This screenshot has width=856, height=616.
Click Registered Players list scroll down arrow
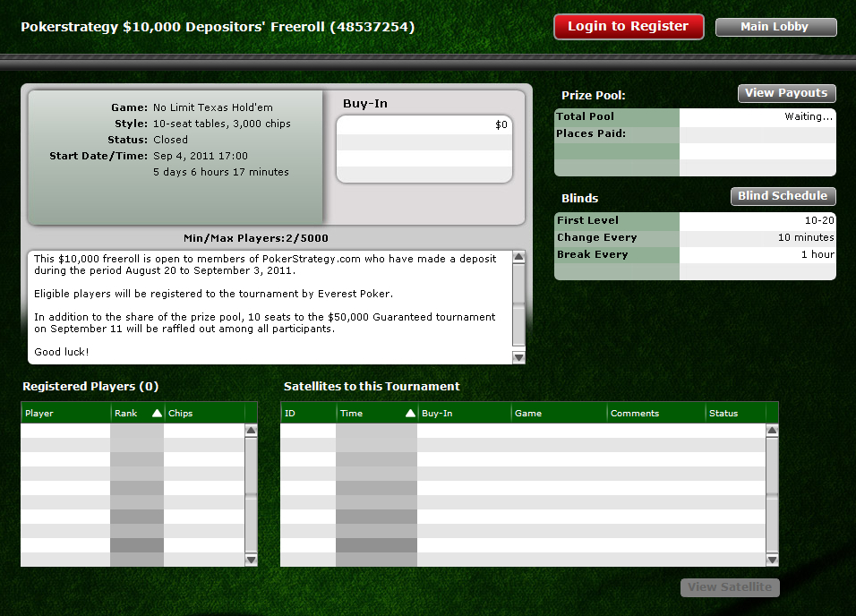coord(251,560)
